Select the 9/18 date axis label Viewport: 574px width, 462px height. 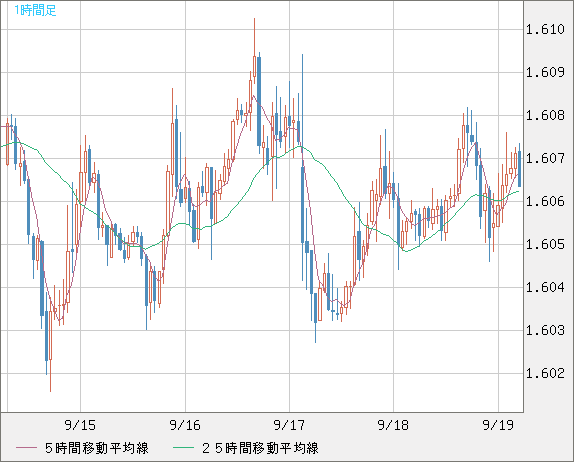coord(393,425)
